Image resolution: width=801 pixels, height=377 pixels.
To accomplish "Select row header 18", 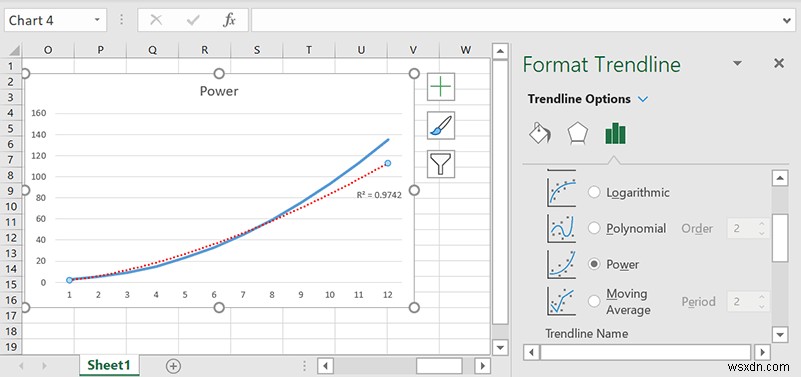I will tap(11, 331).
